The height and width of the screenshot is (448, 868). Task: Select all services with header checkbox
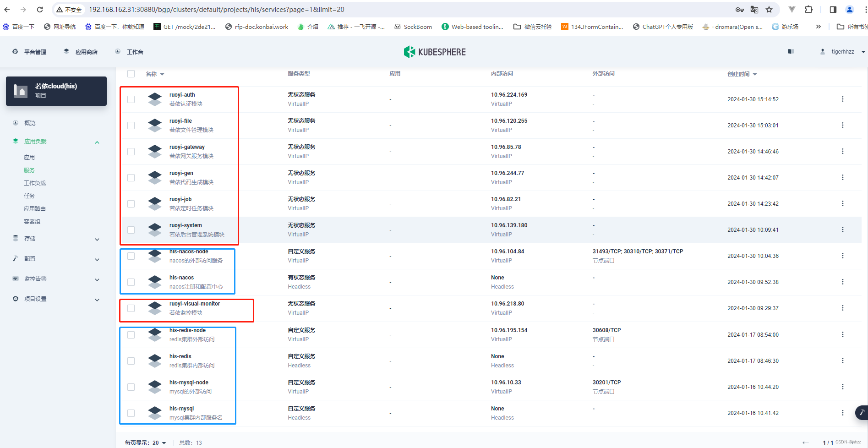[131, 74]
